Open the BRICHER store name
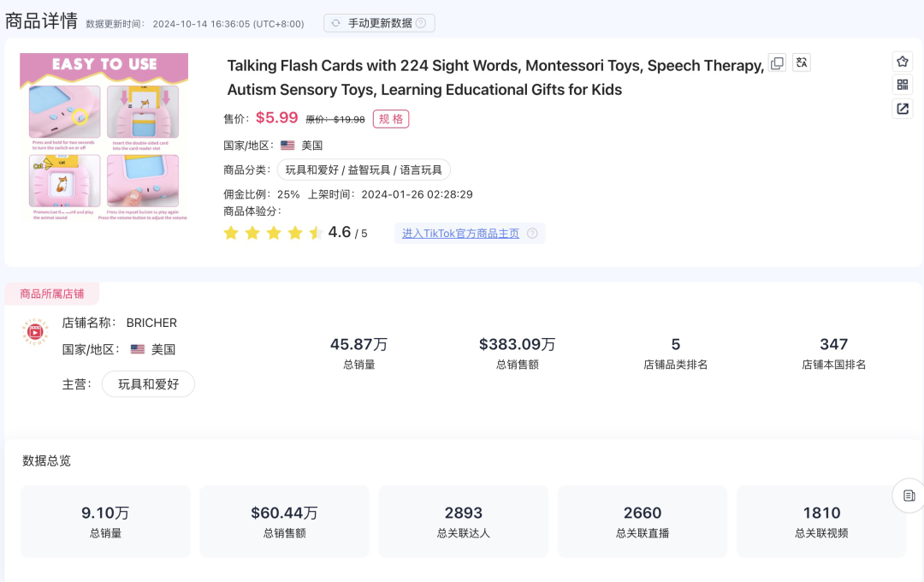This screenshot has width=924, height=582. [151, 323]
